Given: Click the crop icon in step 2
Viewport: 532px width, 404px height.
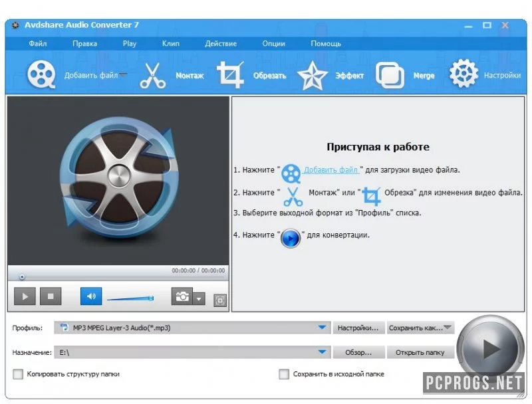Looking at the screenshot, I should coord(371,196).
